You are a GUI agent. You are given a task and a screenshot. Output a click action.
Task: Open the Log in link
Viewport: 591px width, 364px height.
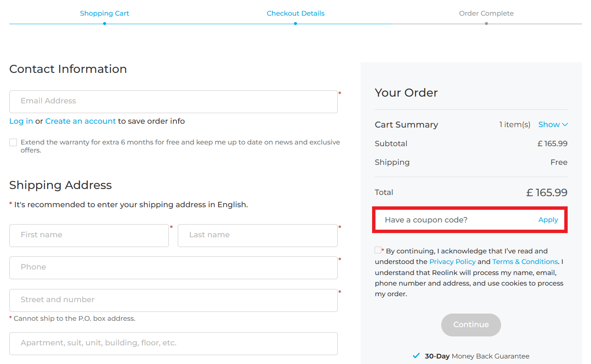[x=21, y=121]
